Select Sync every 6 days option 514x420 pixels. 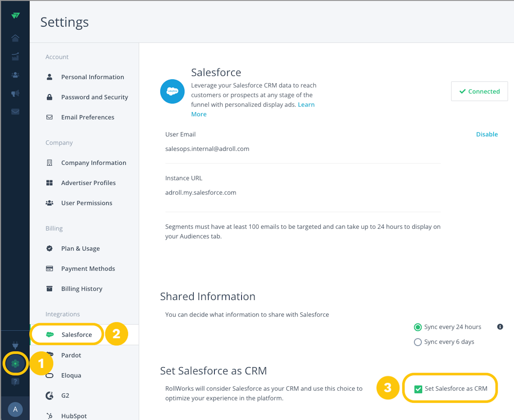tap(418, 342)
